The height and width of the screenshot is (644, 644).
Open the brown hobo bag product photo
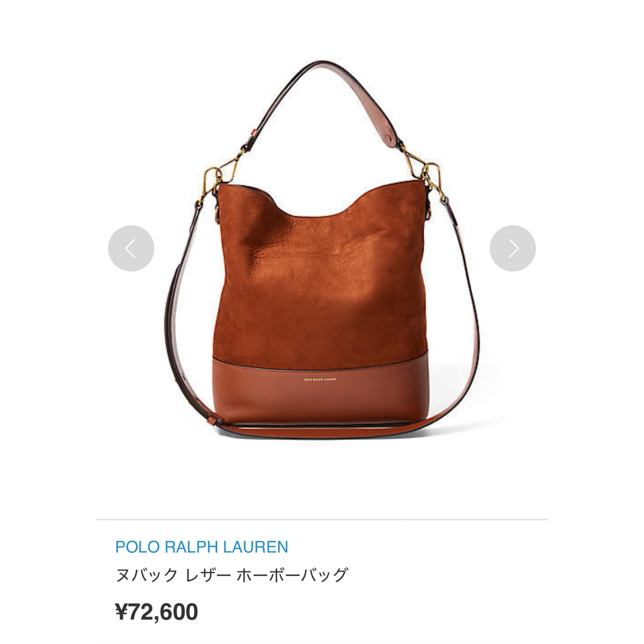click(322, 249)
